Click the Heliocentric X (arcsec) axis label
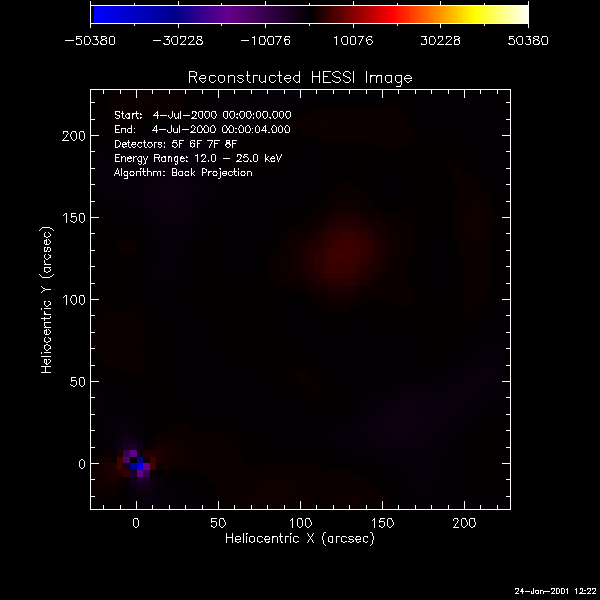This screenshot has height=600, width=600. (300, 538)
